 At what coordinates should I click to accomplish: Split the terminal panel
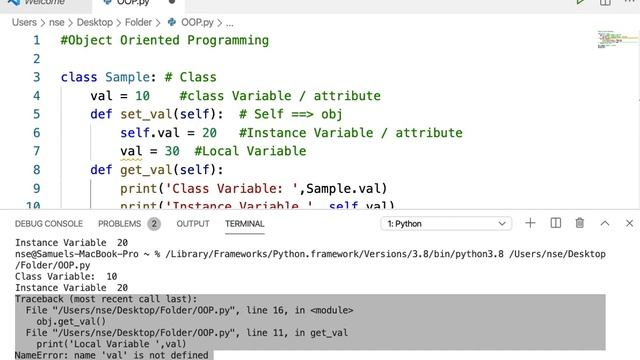556,223
